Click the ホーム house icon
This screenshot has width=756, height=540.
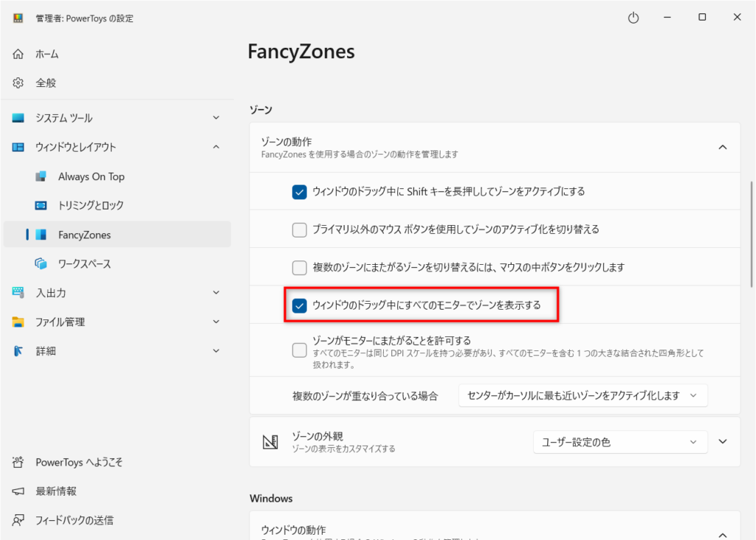pyautogui.click(x=18, y=54)
